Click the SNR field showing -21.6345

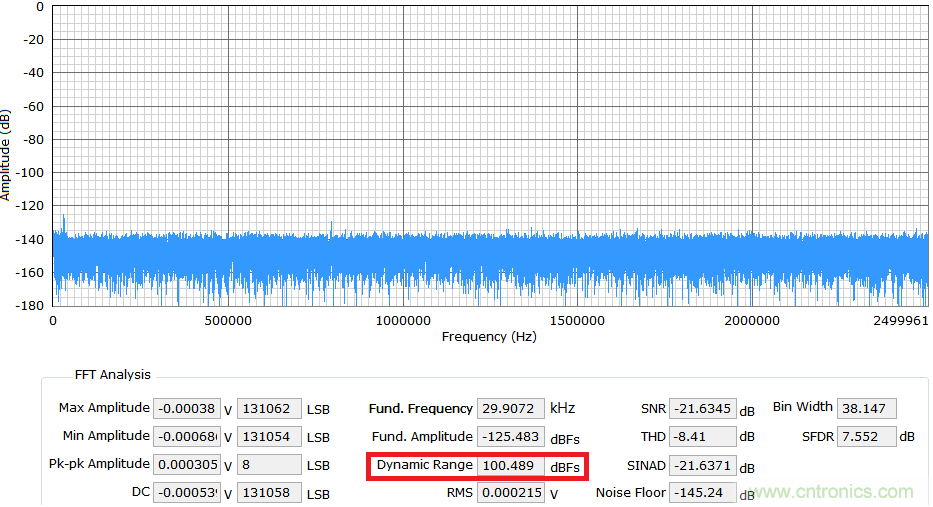(702, 408)
